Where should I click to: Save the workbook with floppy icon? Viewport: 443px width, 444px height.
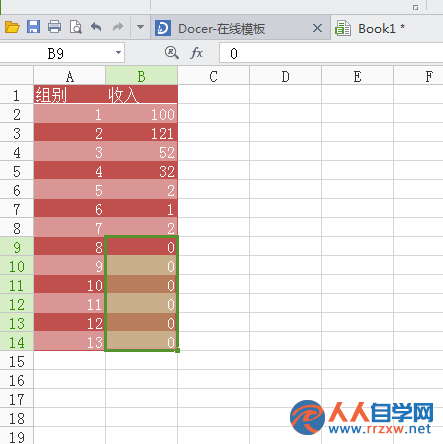tap(33, 27)
